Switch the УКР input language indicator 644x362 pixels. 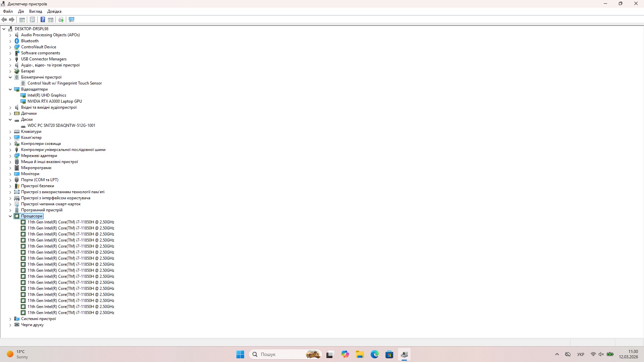click(x=581, y=354)
